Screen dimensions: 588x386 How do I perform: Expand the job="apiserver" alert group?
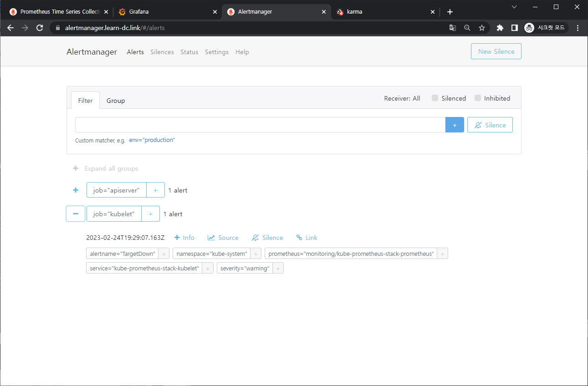point(76,190)
